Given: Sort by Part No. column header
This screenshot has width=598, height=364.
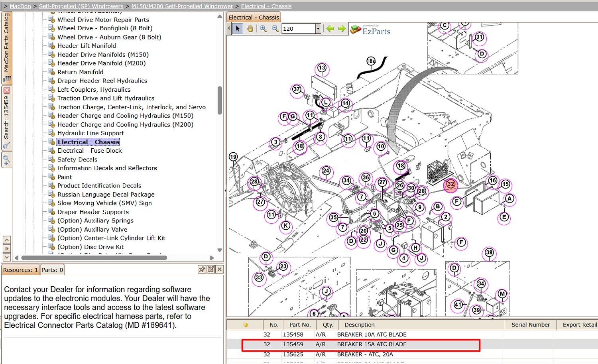Looking at the screenshot, I should [300, 325].
